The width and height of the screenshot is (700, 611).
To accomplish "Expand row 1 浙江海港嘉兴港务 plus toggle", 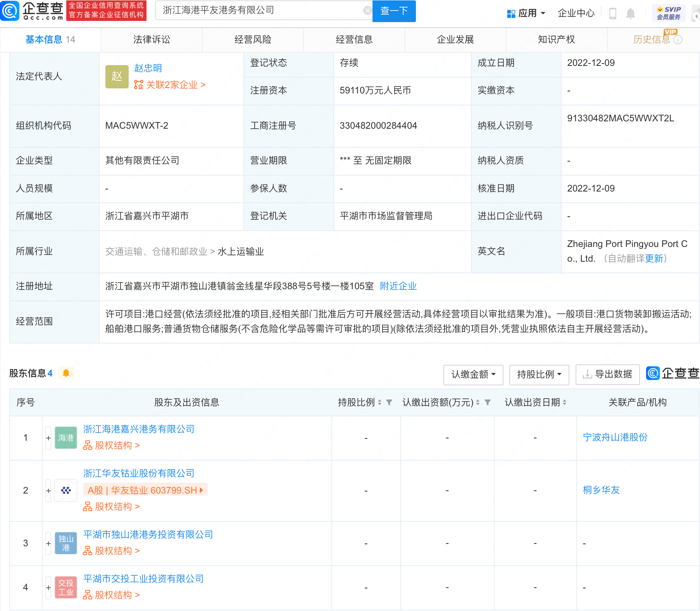I will click(x=48, y=438).
